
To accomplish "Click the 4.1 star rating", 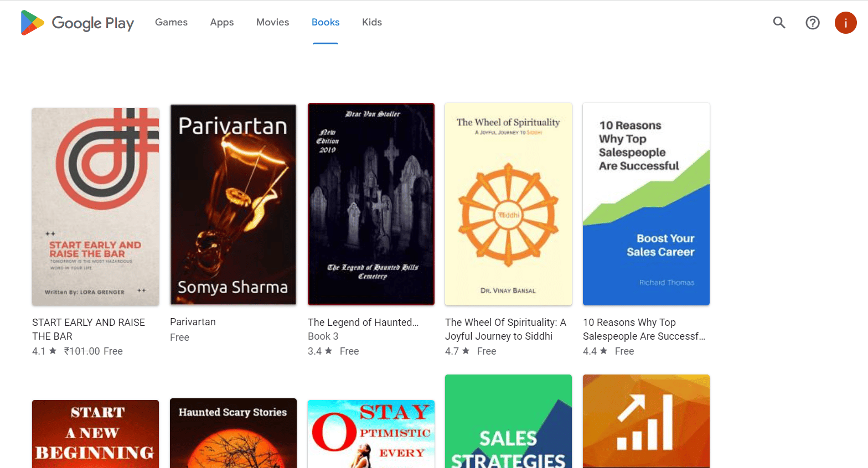I will pyautogui.click(x=44, y=351).
